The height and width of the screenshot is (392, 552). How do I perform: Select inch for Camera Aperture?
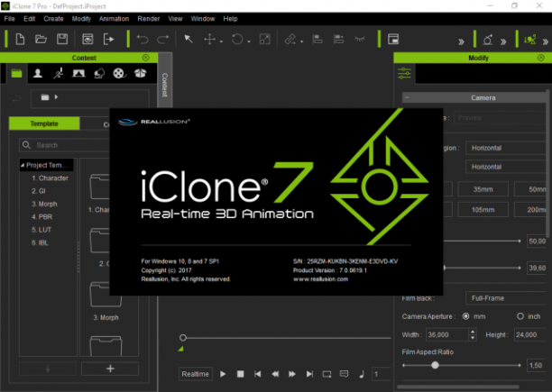pos(520,316)
